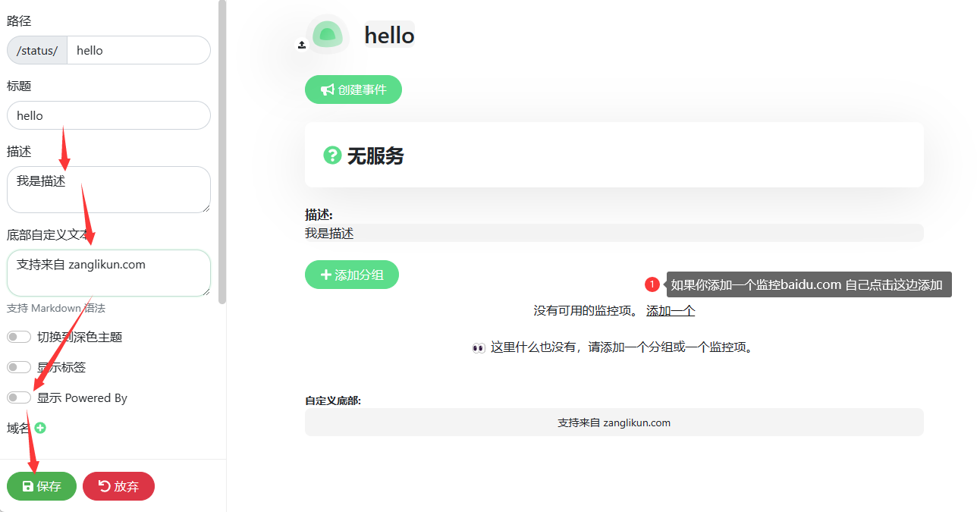Screen dimensions: 980x512
Task: Click the undo arrow icon on 放弃 button
Action: 104,486
